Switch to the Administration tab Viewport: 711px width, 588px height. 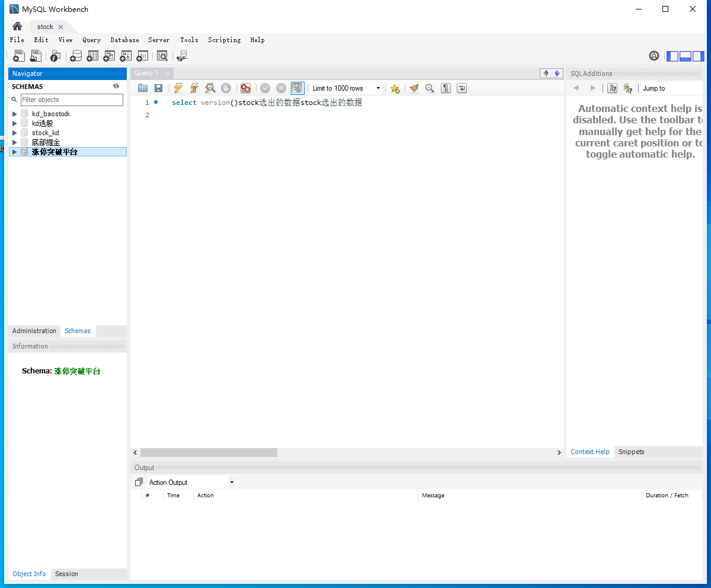[x=34, y=331]
